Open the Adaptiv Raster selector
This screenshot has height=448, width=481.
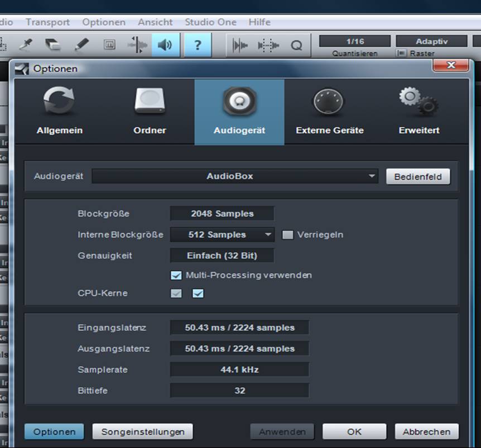(x=431, y=41)
